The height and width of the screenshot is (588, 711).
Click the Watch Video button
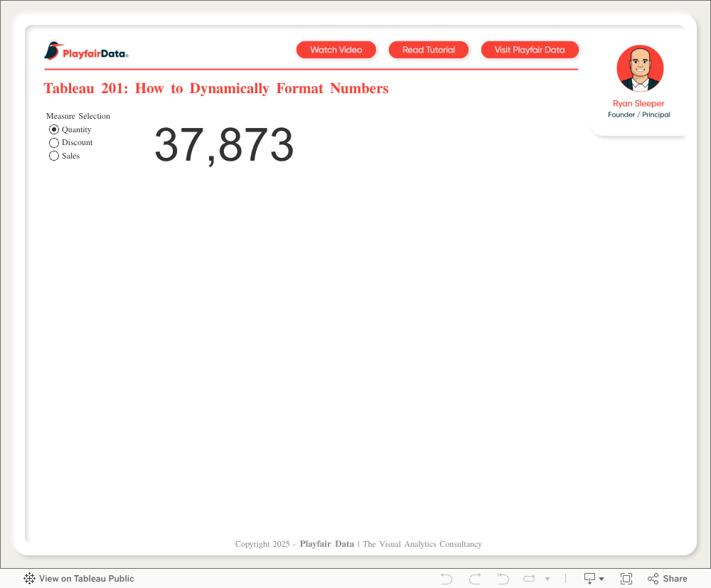tap(336, 50)
